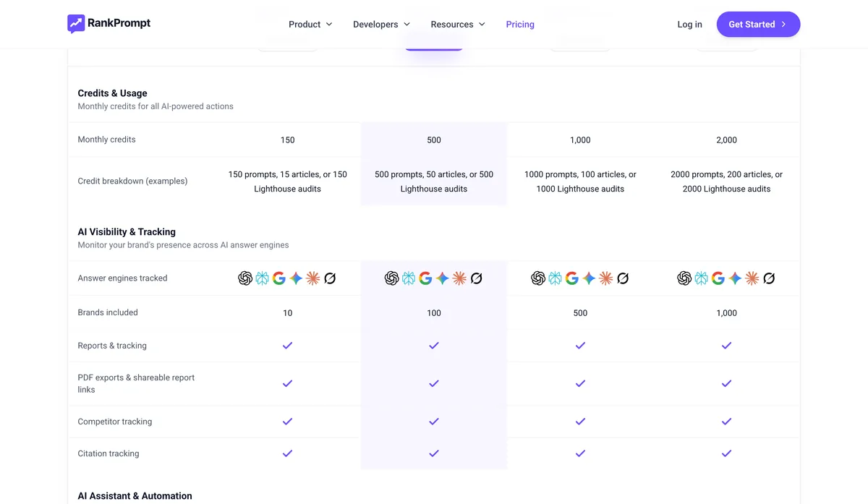
Task: Click the Perplexity icon in the 1,000-credit plan column
Action: tap(555, 278)
